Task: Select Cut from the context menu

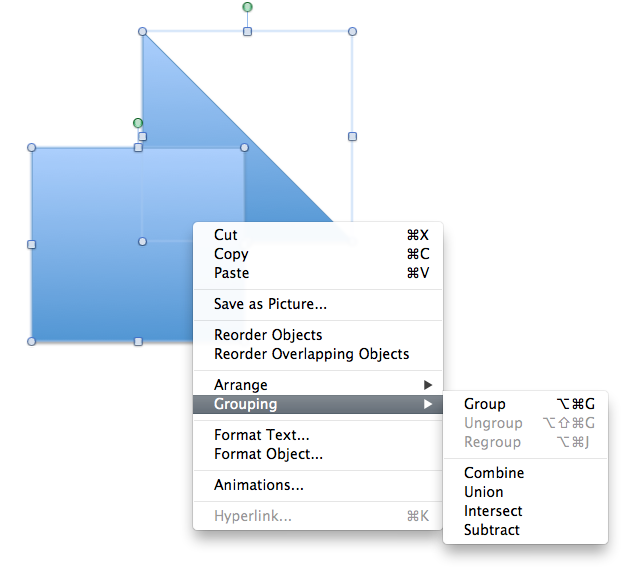Action: click(x=227, y=235)
